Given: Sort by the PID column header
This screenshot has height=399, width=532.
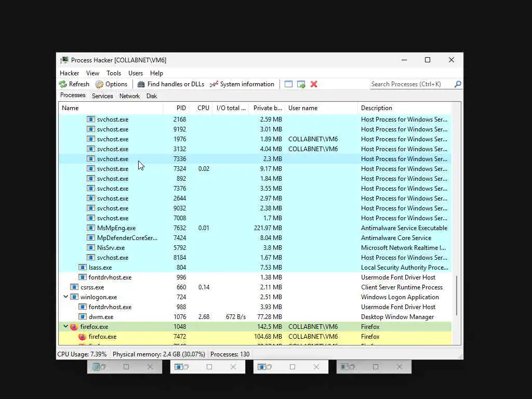Looking at the screenshot, I should (176, 108).
